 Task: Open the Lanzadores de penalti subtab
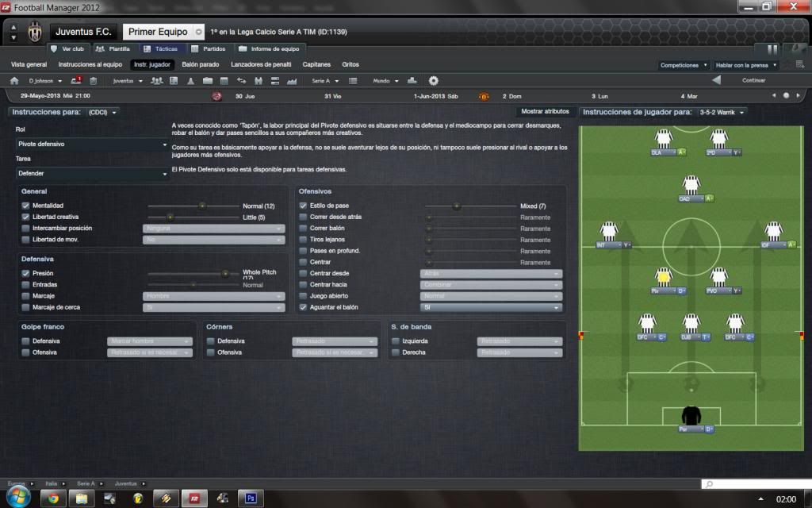coord(261,65)
